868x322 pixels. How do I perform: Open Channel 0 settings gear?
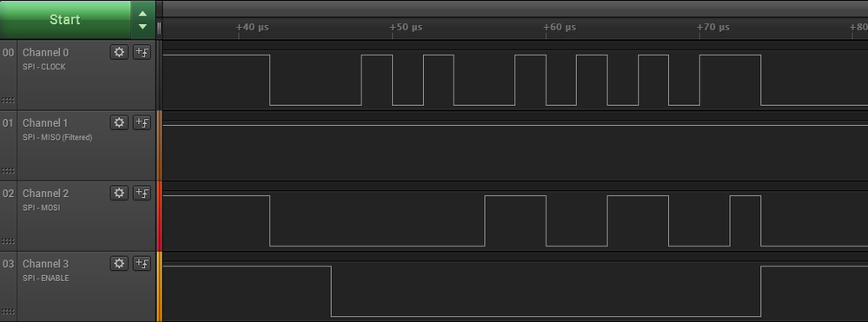coord(119,53)
